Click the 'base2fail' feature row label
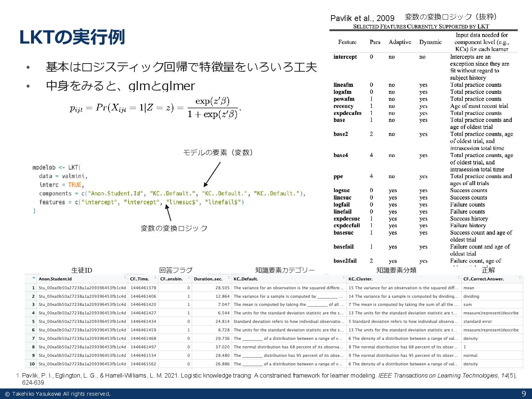532x399 pixels. coord(345,261)
